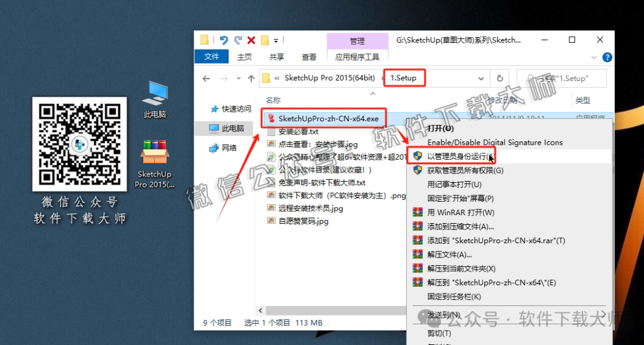The image size is (644, 345).
Task: Switch to the 查看 tab
Action: pyautogui.click(x=309, y=57)
